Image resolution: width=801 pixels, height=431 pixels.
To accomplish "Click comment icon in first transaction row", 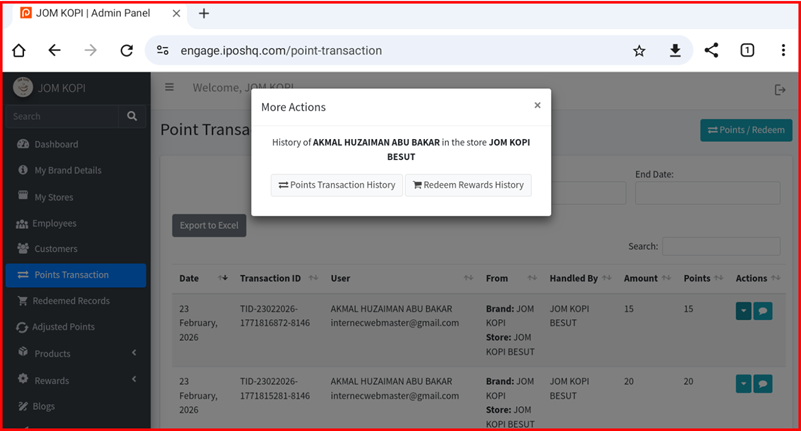I will pyautogui.click(x=763, y=311).
